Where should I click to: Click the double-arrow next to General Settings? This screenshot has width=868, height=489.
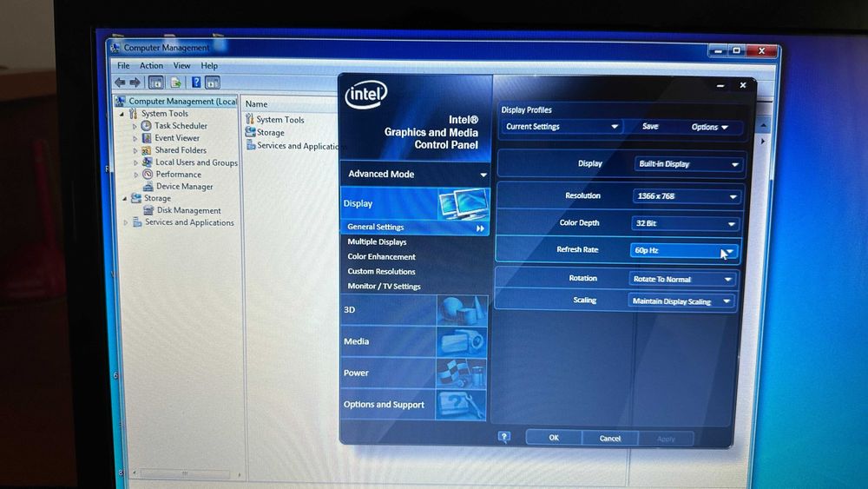[x=480, y=228]
